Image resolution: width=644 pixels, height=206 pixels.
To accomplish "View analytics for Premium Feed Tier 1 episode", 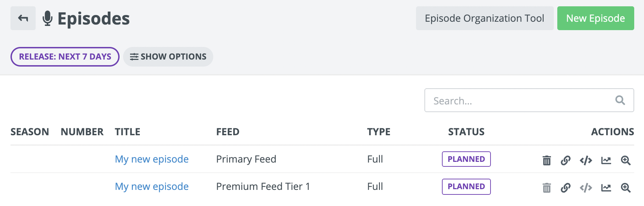I will point(606,187).
